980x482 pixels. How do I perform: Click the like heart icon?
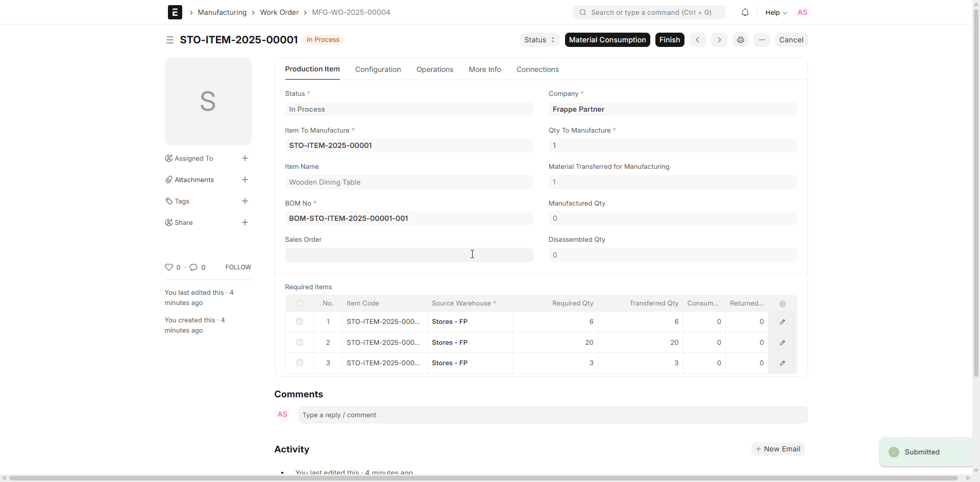click(x=169, y=267)
